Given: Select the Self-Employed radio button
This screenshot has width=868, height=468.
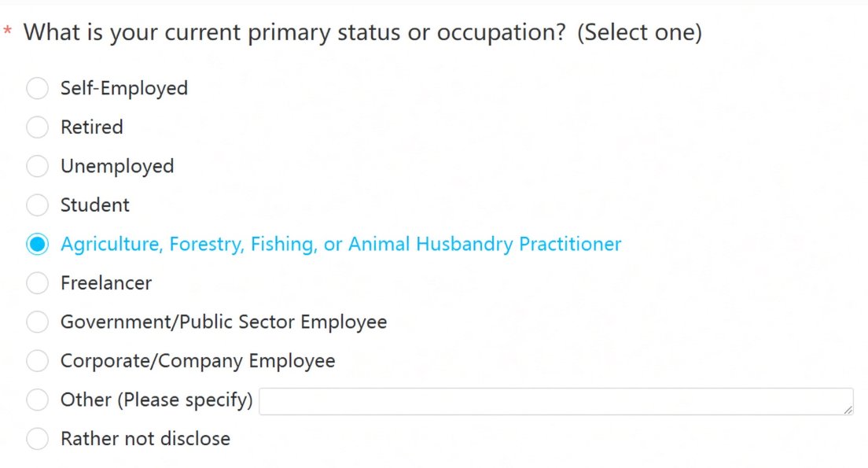Looking at the screenshot, I should (37, 88).
